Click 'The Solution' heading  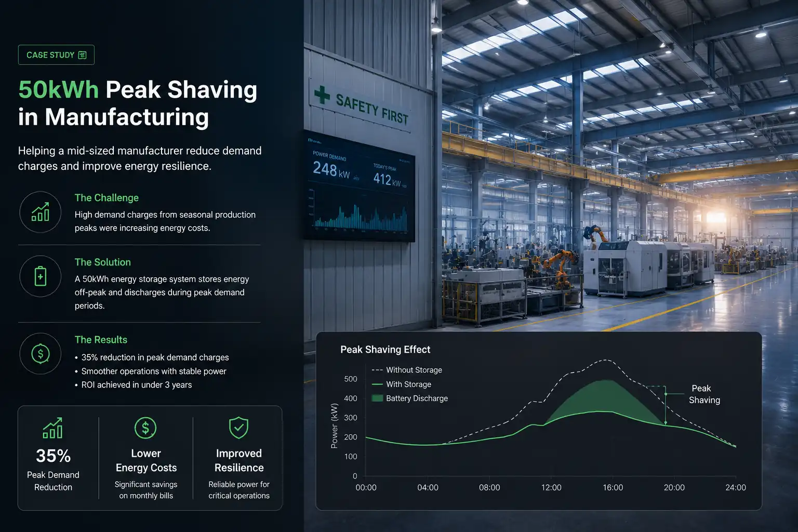pyautogui.click(x=103, y=262)
